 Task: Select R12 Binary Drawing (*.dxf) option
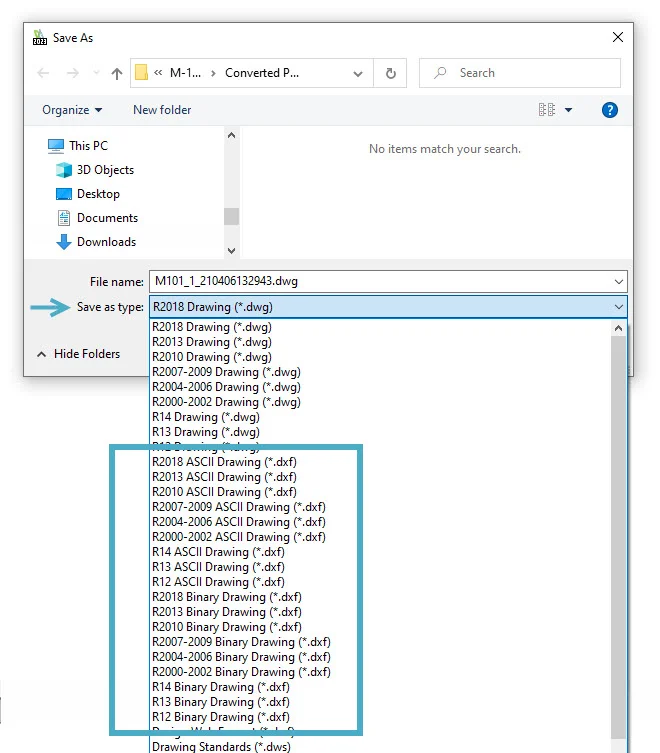click(220, 717)
